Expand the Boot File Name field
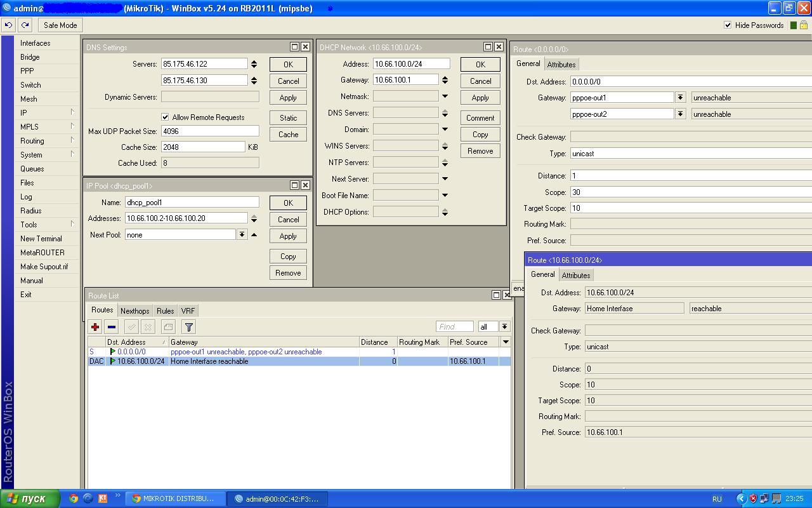 point(445,196)
